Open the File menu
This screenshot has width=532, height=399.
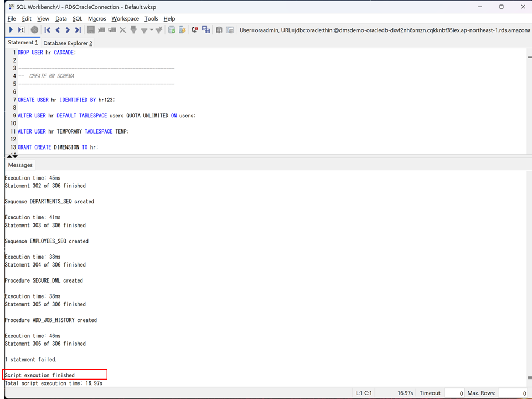pos(12,19)
